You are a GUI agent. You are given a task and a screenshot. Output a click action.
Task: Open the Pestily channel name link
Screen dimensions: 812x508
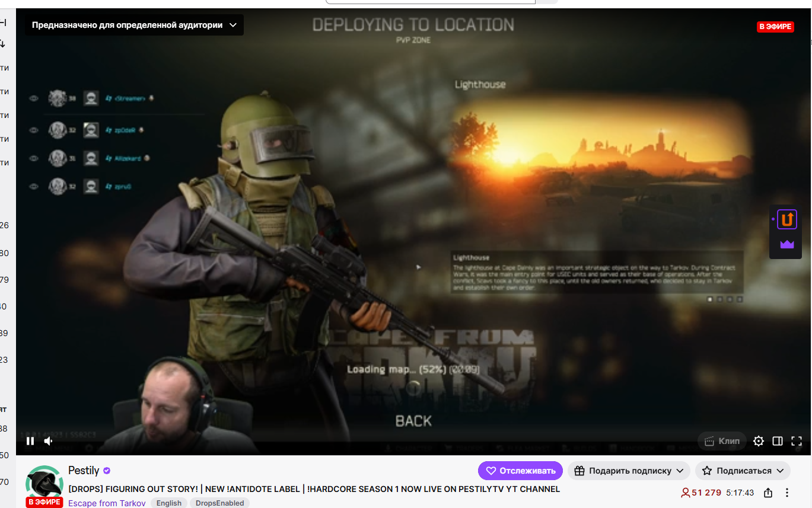click(x=84, y=471)
